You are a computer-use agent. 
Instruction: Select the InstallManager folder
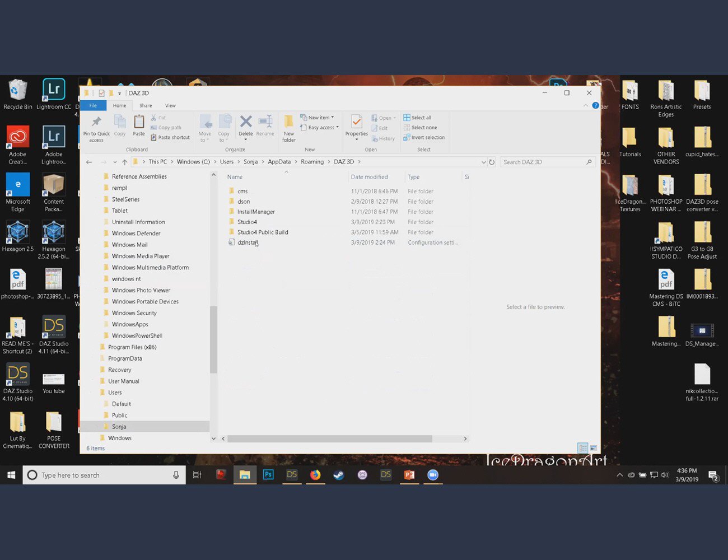click(x=256, y=212)
